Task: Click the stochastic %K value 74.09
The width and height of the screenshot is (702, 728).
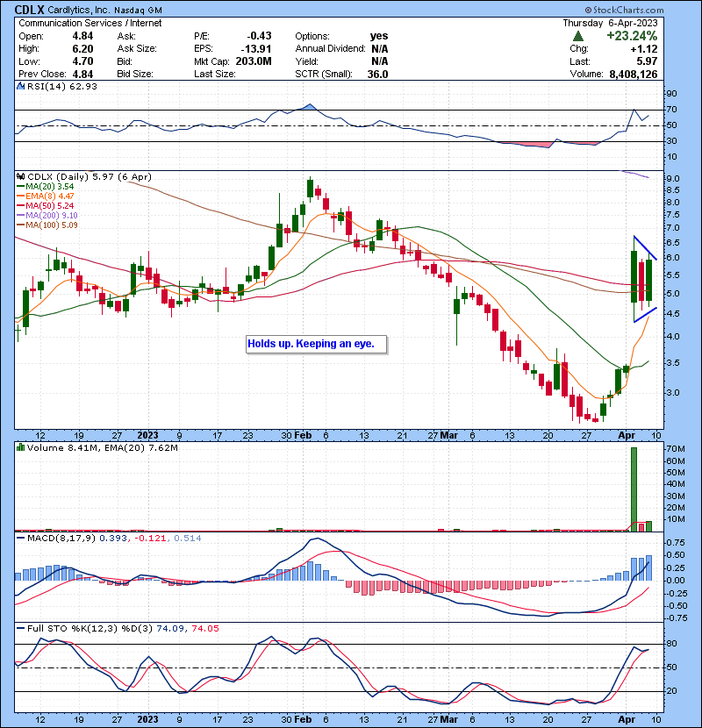Action: point(170,628)
